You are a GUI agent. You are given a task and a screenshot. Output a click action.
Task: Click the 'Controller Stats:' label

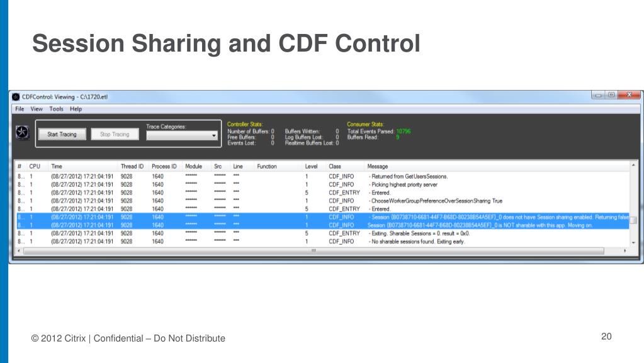tap(245, 124)
